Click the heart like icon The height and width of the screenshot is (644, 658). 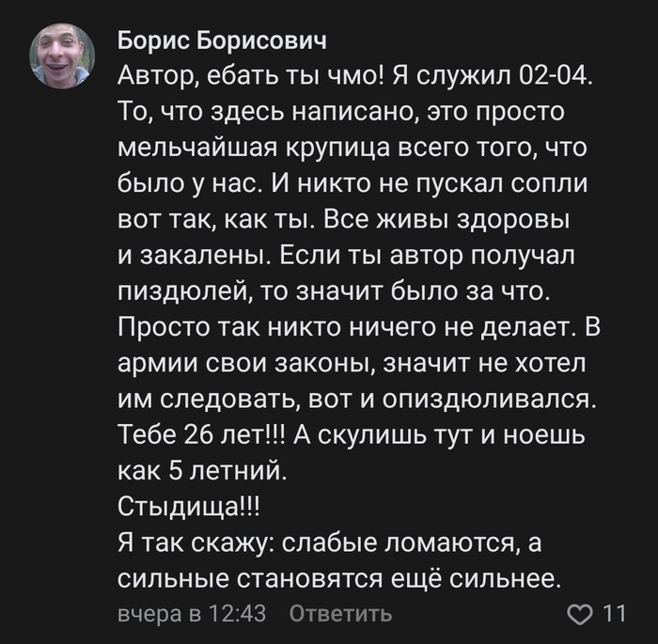582,614
